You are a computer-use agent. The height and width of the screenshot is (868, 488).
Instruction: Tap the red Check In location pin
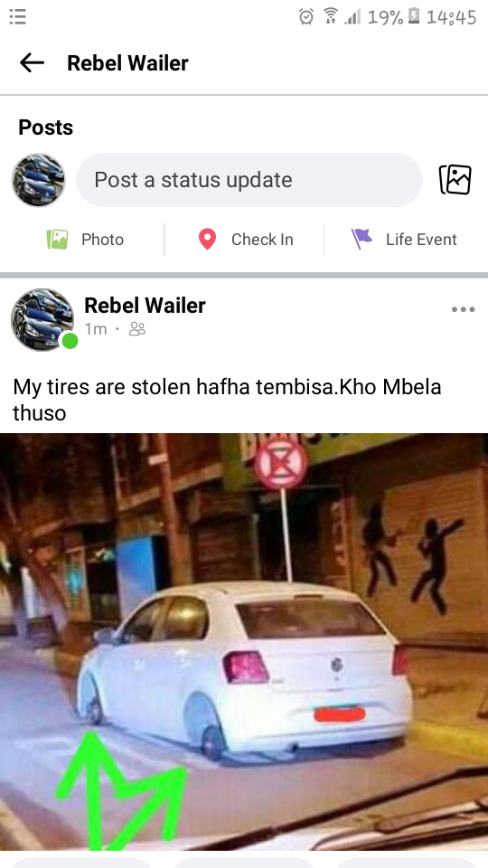207,240
